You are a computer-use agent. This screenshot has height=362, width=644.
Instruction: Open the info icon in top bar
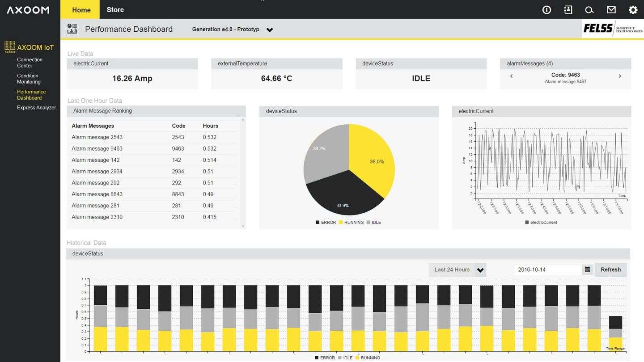[547, 10]
